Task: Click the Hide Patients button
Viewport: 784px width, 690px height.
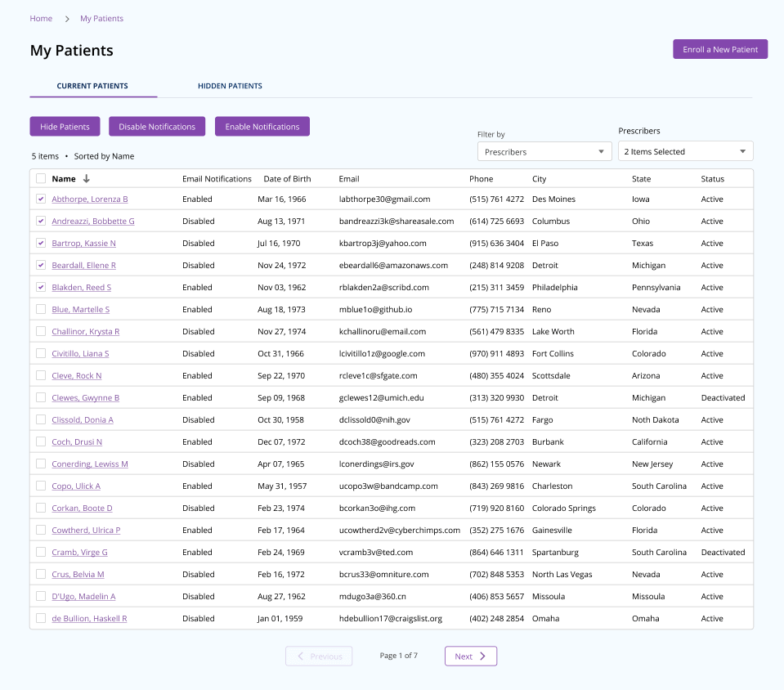Action: click(65, 127)
